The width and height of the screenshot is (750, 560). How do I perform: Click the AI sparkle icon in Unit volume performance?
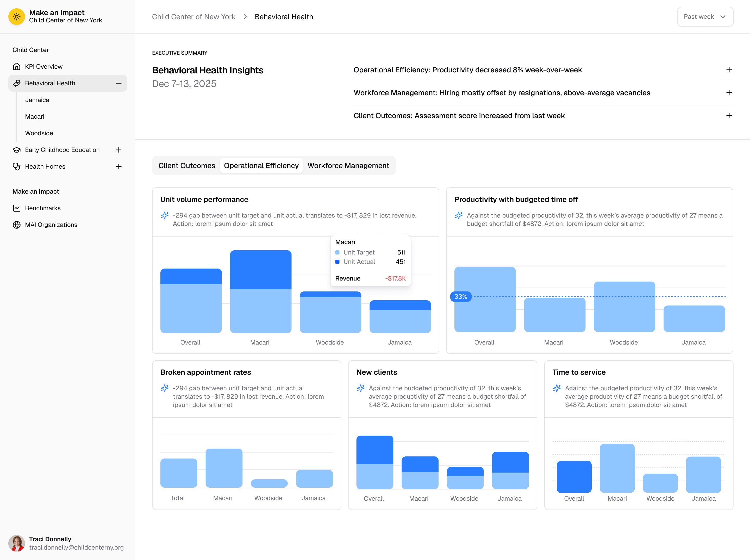click(x=164, y=215)
